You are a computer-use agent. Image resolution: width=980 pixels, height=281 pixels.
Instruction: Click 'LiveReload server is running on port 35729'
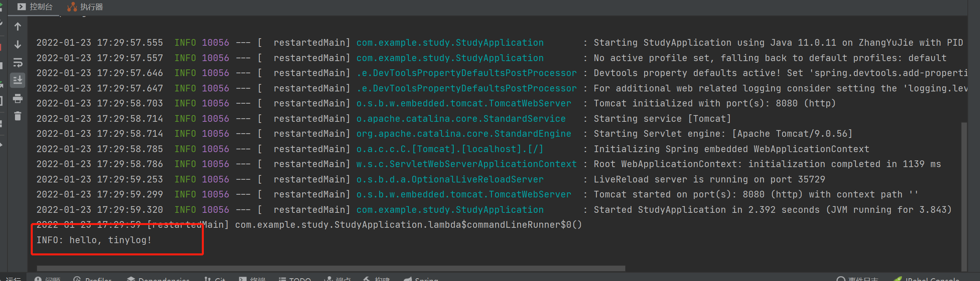709,179
